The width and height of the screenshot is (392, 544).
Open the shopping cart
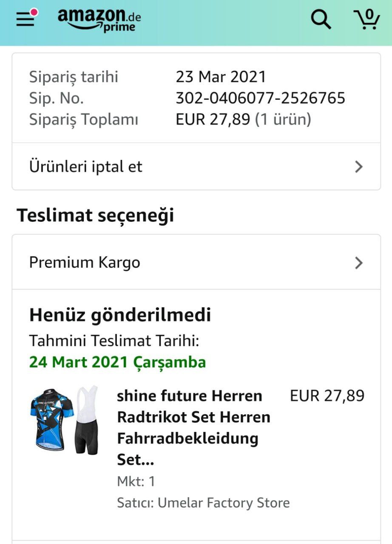(x=366, y=19)
